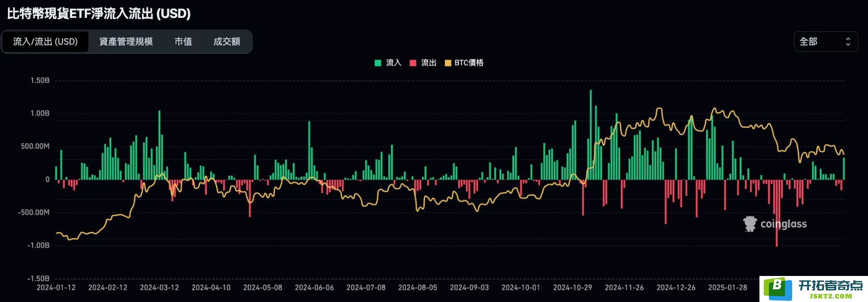Switch to the 成交額 tab

coord(227,42)
